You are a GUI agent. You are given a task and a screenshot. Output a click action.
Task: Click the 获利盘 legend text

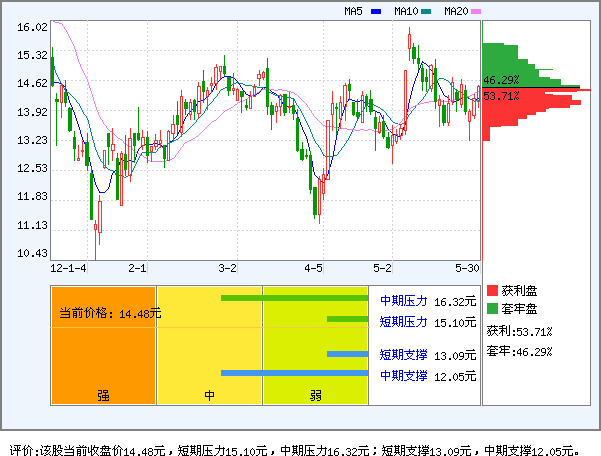coord(519,290)
